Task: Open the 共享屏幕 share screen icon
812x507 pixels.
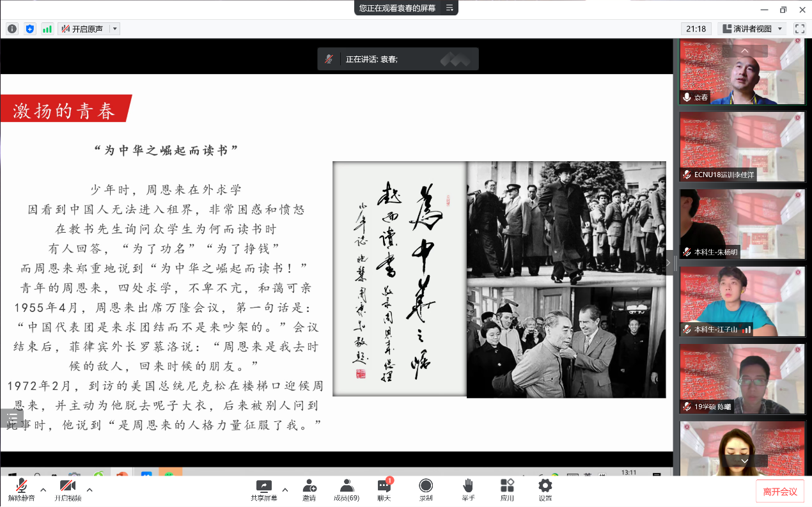Action: [263, 489]
